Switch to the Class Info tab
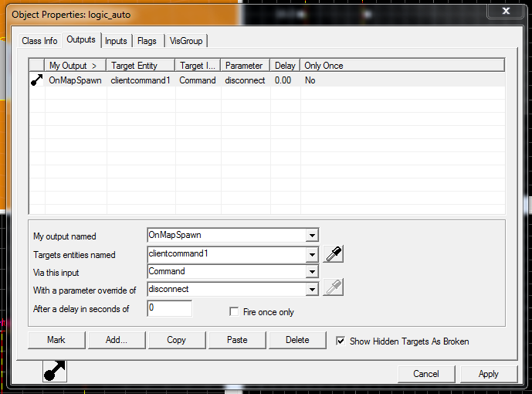 [x=39, y=40]
